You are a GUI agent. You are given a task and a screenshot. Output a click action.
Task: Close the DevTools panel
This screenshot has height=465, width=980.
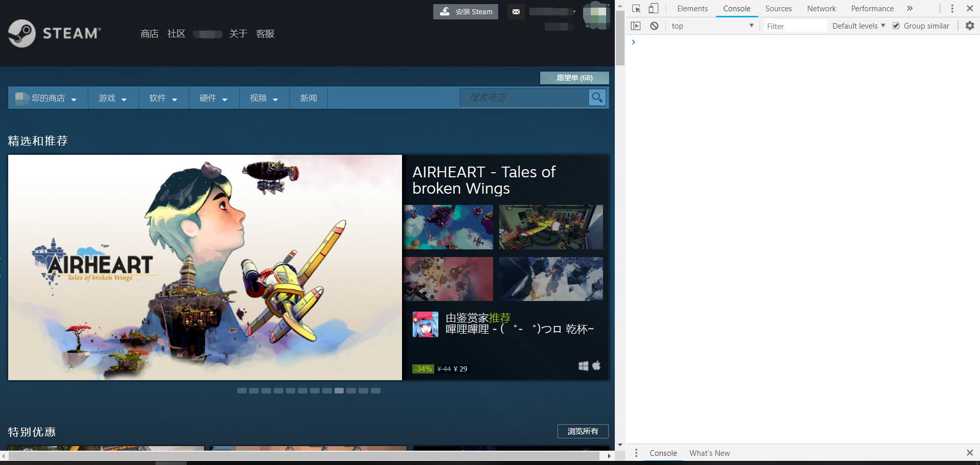[970, 9]
